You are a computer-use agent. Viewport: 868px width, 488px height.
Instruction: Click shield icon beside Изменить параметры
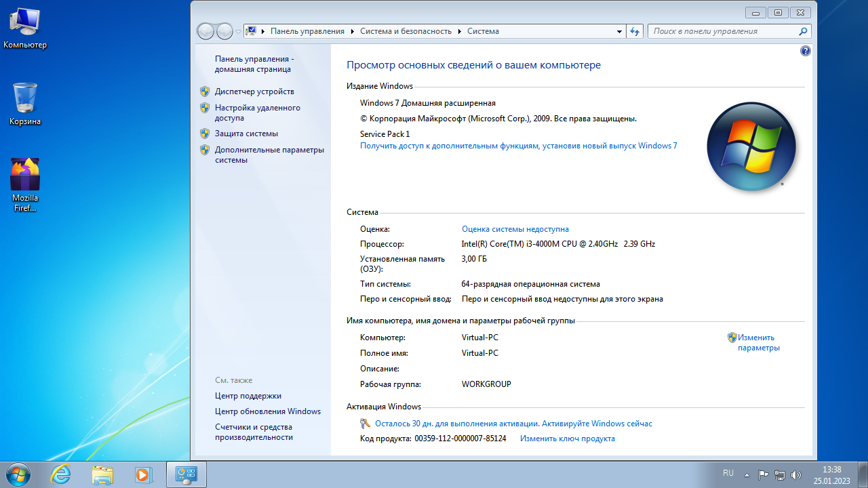pos(732,338)
